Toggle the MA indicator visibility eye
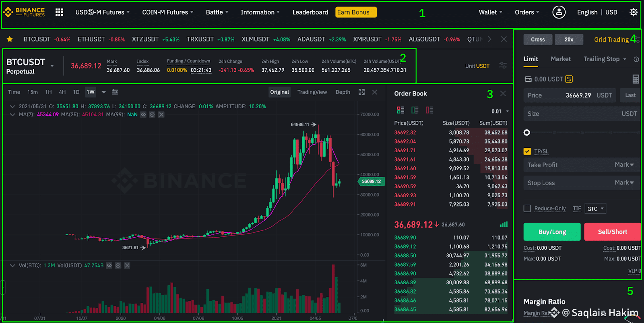 tap(143, 115)
